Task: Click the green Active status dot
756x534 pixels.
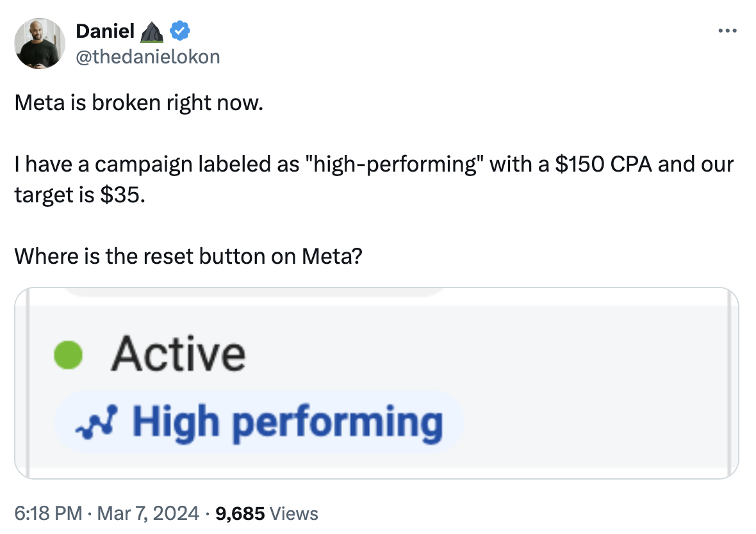Action: pyautogui.click(x=68, y=355)
